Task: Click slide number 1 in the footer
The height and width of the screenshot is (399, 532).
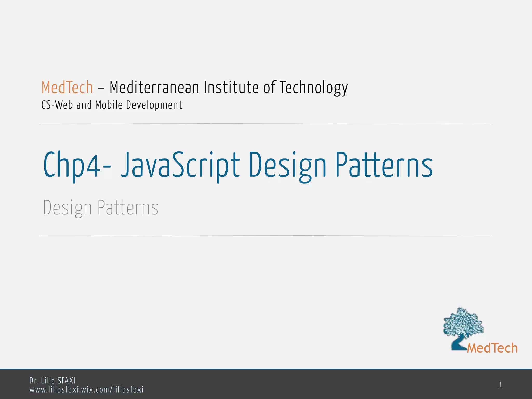Action: (500, 384)
